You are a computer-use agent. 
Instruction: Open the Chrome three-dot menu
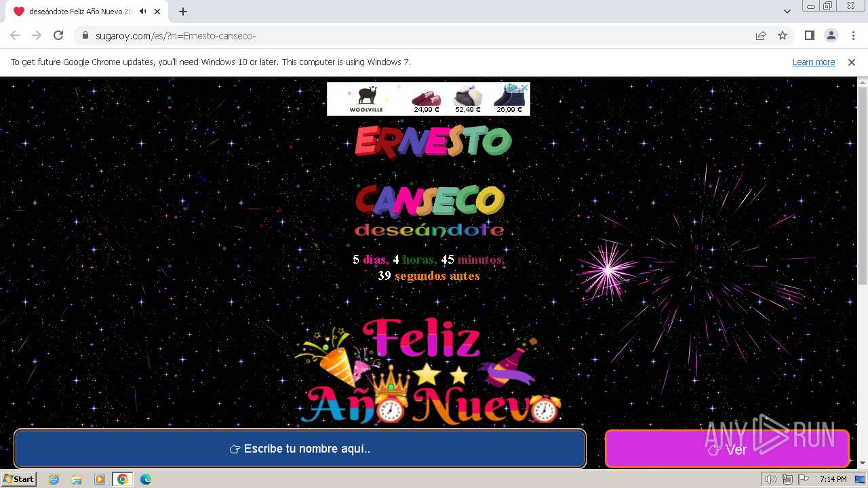pos(853,36)
